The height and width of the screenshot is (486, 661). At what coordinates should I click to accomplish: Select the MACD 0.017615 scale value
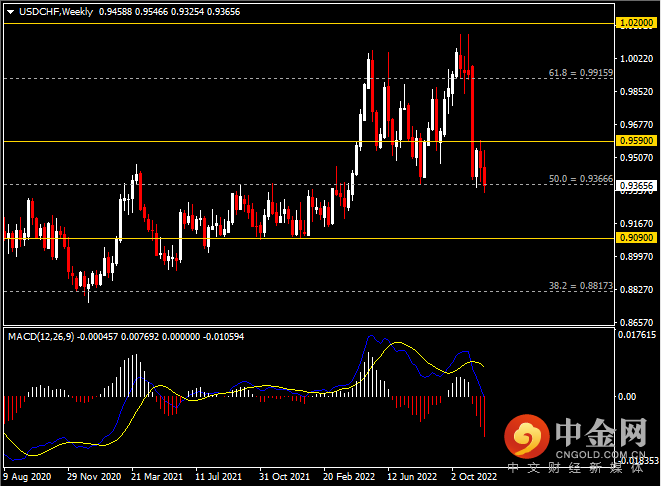pos(634,335)
